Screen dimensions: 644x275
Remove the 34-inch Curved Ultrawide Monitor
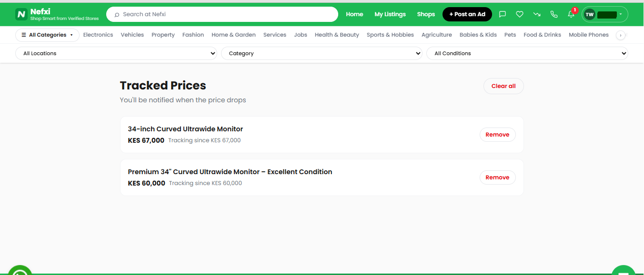497,135
